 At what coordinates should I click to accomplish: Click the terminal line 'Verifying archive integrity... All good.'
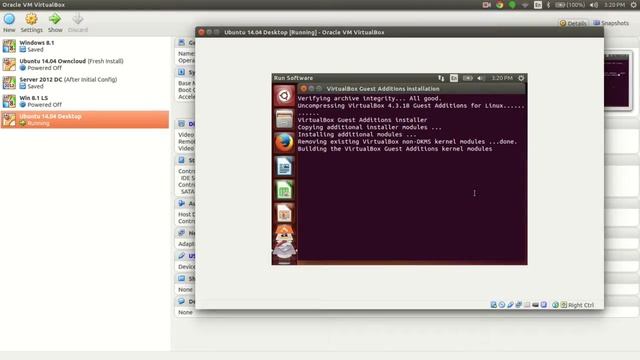pos(369,98)
